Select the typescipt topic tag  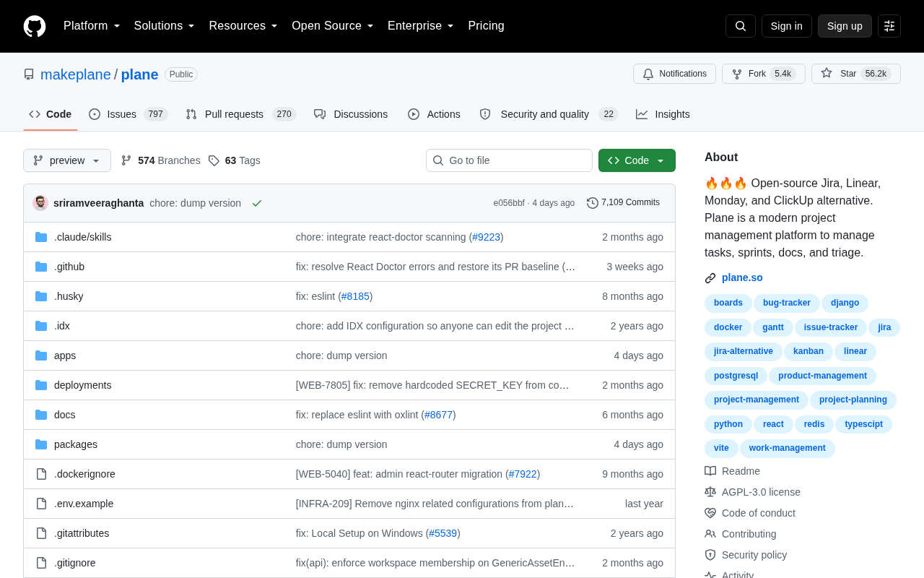[863, 425]
